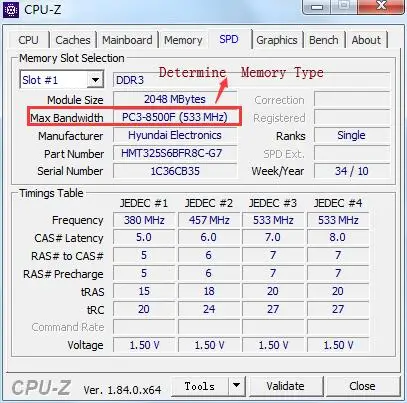Select the SPD tab

(x=229, y=39)
